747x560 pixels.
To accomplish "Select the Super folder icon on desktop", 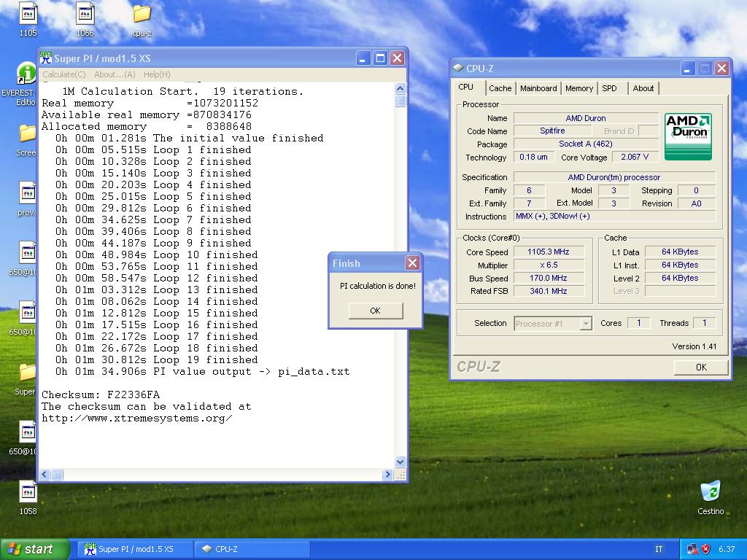I will (x=26, y=378).
